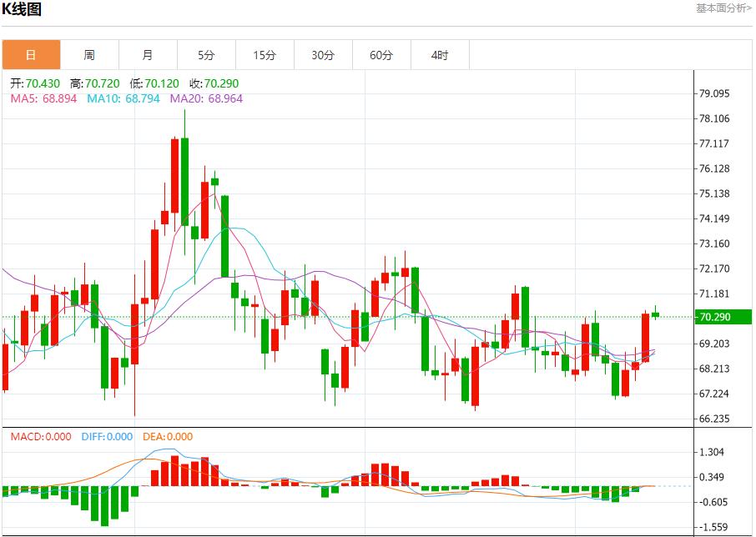Click the green 70.290 current price tag
Viewport: 756px width, 537px height.
point(723,317)
